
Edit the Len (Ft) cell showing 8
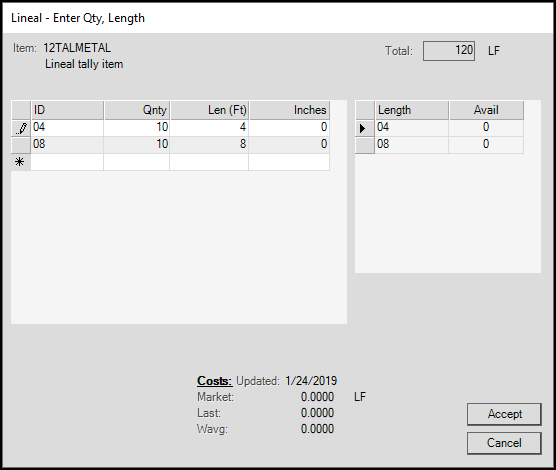pos(209,145)
